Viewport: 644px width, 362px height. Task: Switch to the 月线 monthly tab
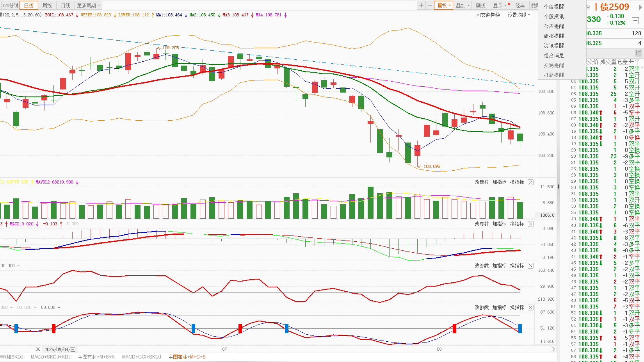tap(66, 5)
